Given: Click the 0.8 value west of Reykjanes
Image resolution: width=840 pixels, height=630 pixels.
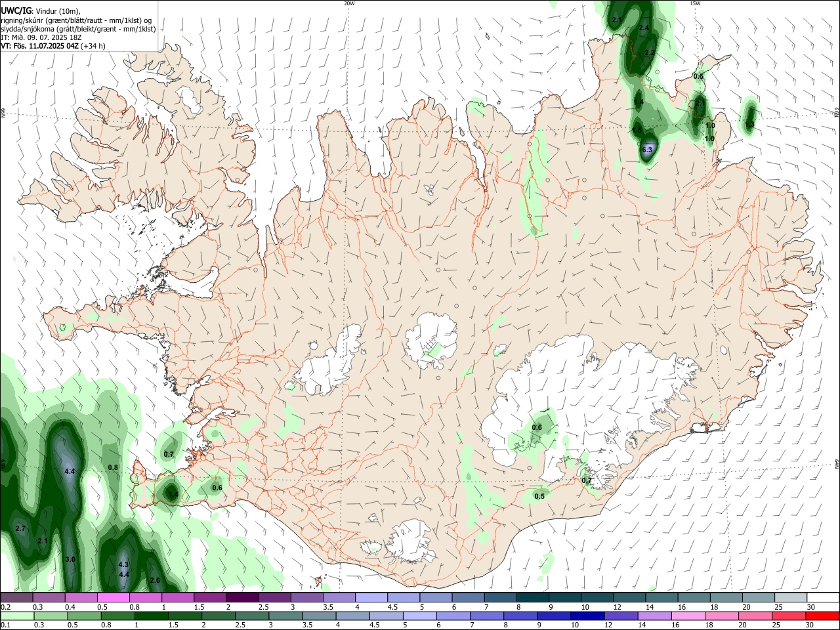Looking at the screenshot, I should pyautogui.click(x=113, y=468).
